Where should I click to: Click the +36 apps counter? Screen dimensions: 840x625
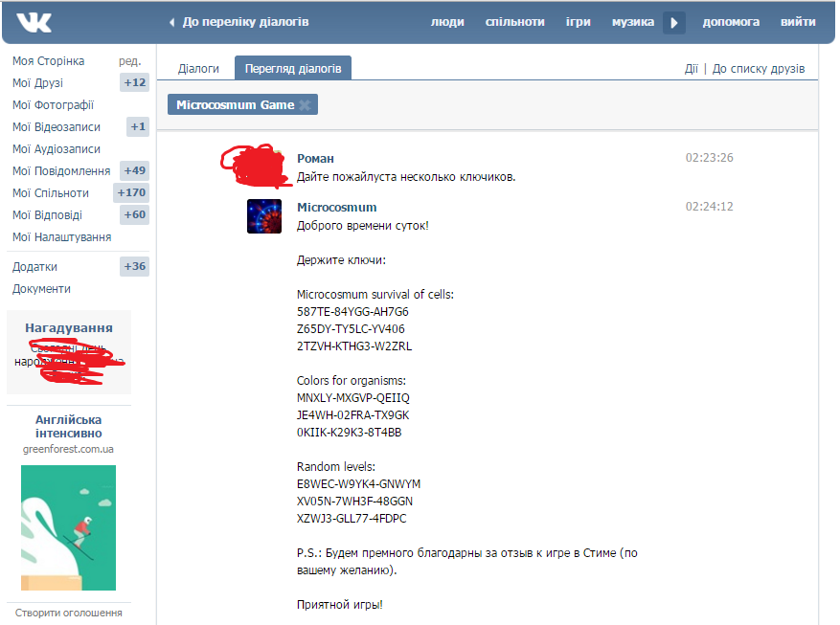pyautogui.click(x=134, y=266)
